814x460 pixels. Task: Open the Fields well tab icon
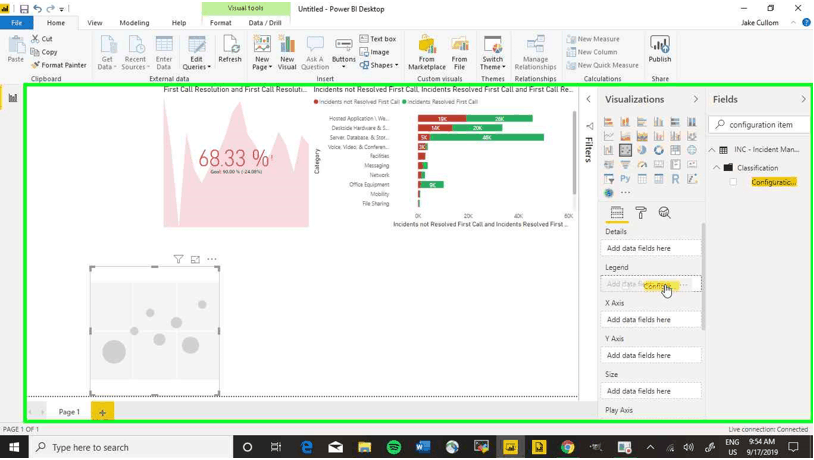(617, 212)
